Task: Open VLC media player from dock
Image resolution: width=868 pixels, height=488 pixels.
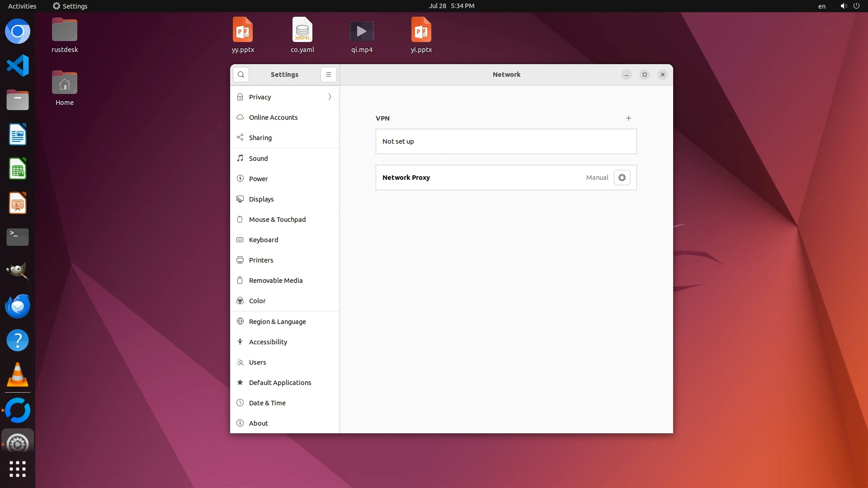Action: 18,375
